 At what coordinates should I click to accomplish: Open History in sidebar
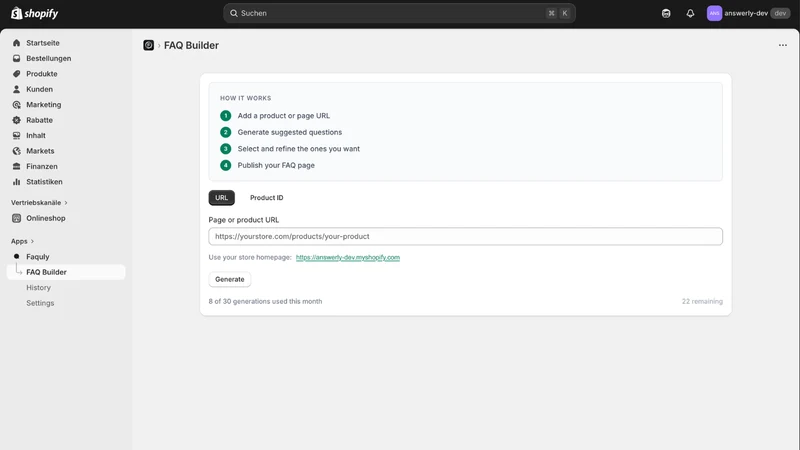pyautogui.click(x=38, y=288)
